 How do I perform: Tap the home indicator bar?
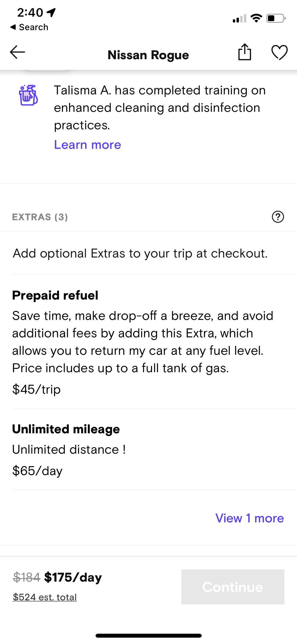pos(148,636)
